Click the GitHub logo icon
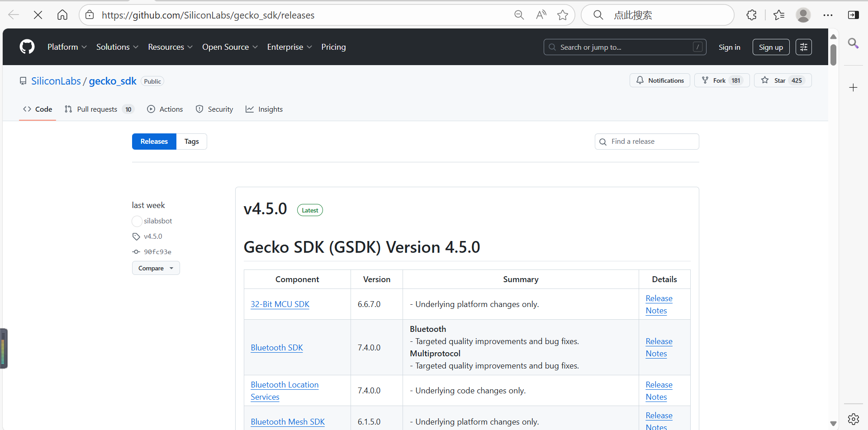This screenshot has width=868, height=430. point(27,47)
